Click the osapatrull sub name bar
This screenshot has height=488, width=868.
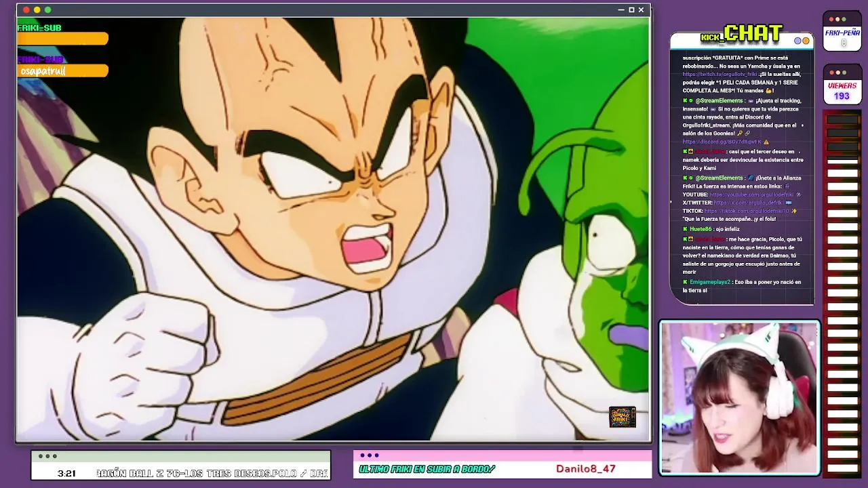[x=62, y=70]
